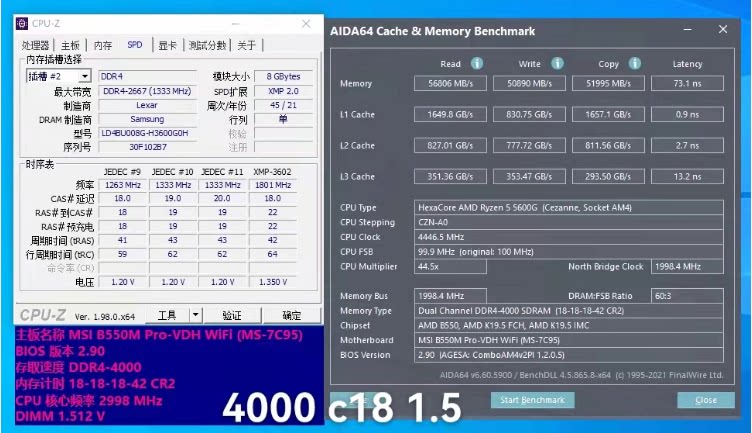The width and height of the screenshot is (752, 433).
Task: Expand the 工具 button dropdown arrow
Action: click(x=196, y=315)
